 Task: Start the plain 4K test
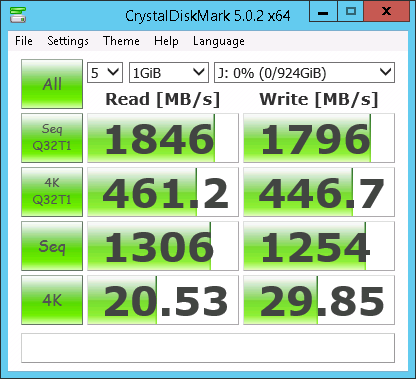click(52, 300)
